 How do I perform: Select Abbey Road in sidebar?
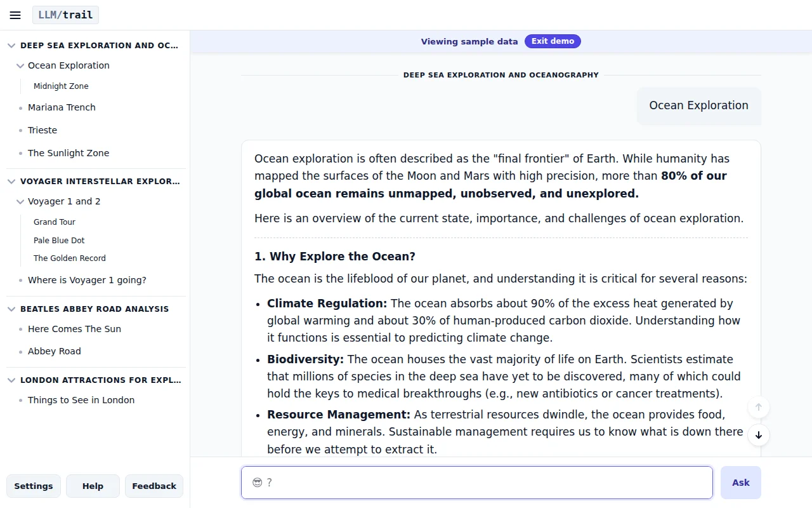pos(55,351)
